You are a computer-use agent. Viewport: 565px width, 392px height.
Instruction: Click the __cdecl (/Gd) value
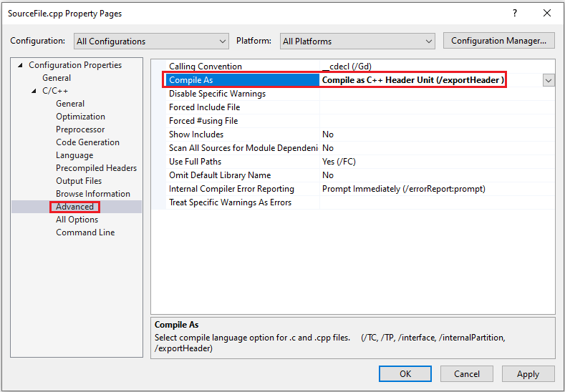pos(347,67)
